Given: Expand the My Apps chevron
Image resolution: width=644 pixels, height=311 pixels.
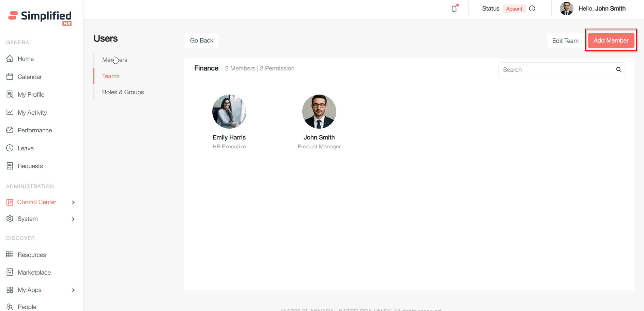Looking at the screenshot, I should point(73,290).
